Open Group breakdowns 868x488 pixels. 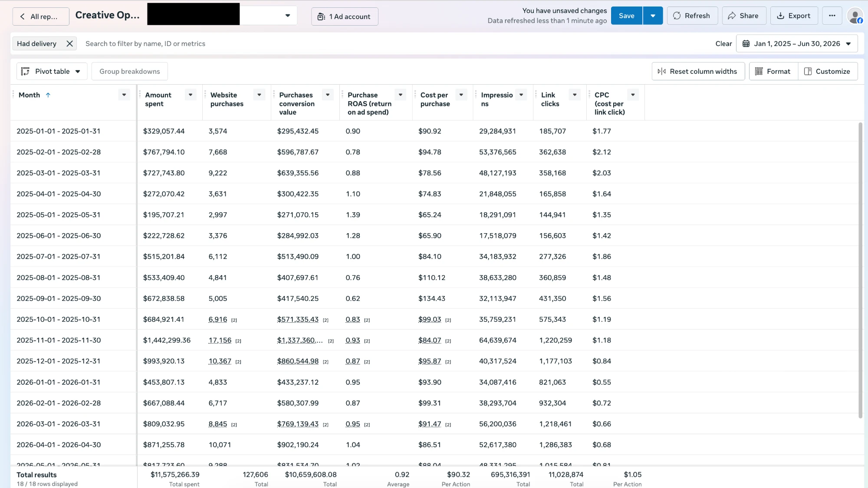pos(129,71)
